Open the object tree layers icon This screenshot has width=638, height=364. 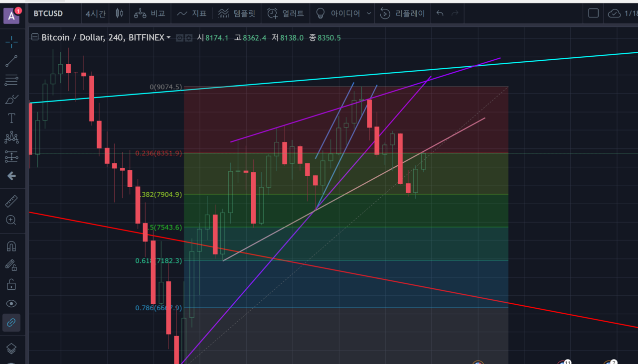click(11, 349)
